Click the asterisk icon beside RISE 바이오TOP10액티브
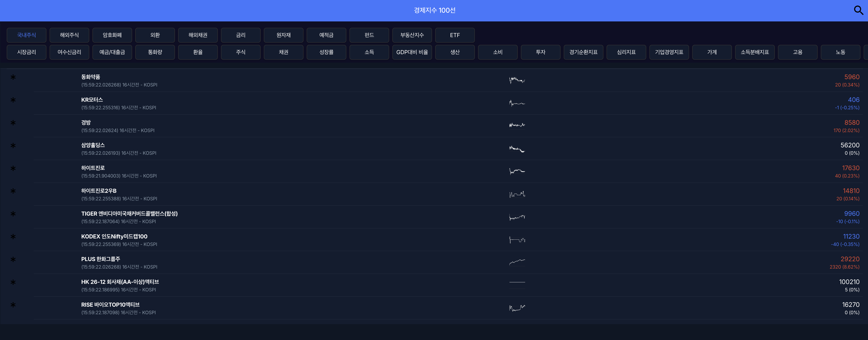This screenshot has width=868, height=340. [13, 305]
